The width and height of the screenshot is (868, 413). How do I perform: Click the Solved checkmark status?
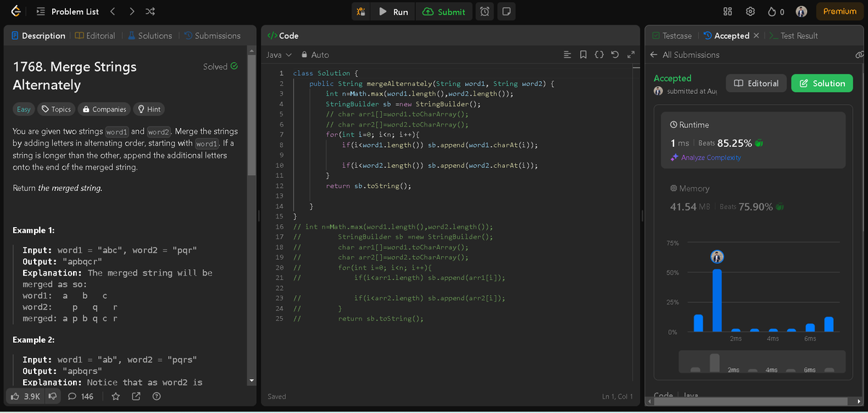pyautogui.click(x=221, y=67)
